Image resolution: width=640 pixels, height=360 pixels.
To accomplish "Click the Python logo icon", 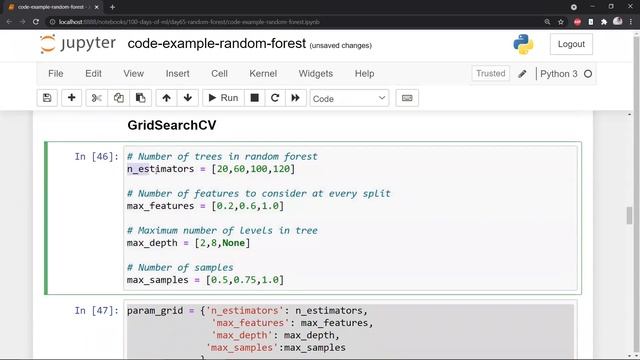I will coord(523,44).
